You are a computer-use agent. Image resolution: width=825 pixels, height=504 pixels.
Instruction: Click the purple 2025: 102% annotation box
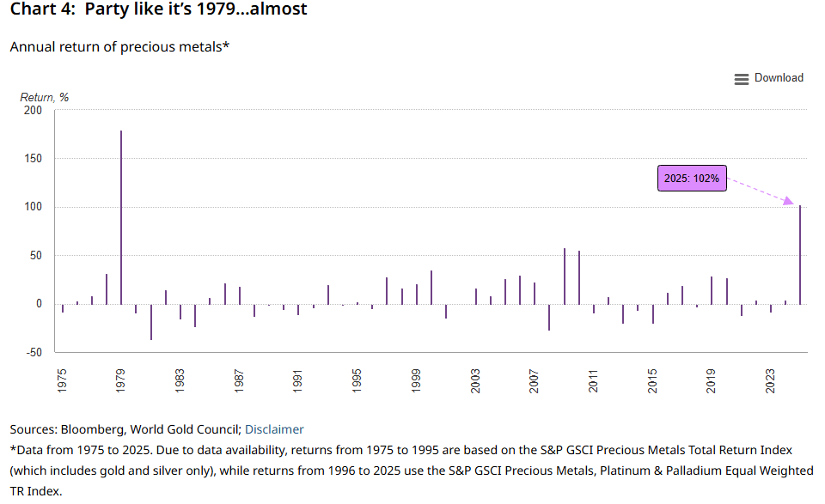point(692,179)
